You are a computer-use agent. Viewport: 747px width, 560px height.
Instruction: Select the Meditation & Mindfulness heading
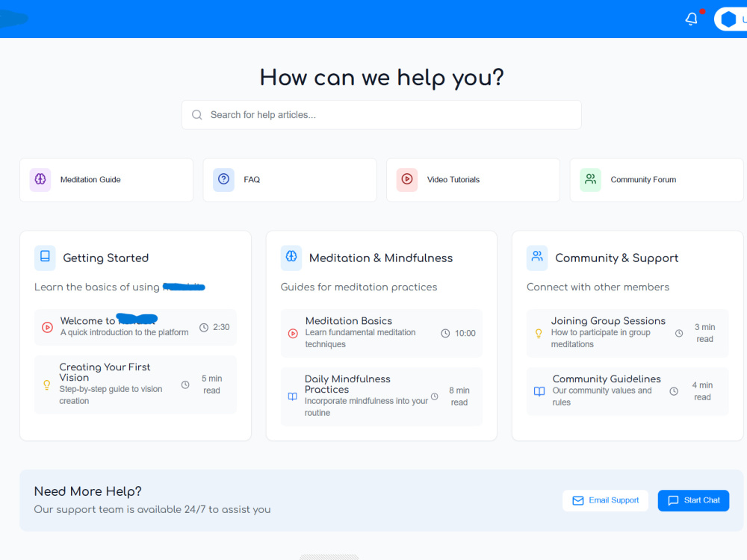tap(381, 258)
